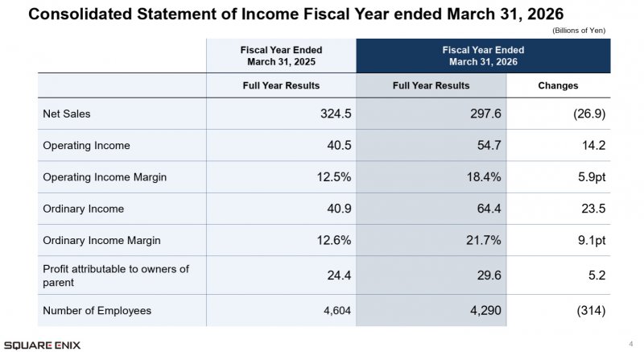
Task: Click the 297.6 net sales figure
Action: pos(485,114)
